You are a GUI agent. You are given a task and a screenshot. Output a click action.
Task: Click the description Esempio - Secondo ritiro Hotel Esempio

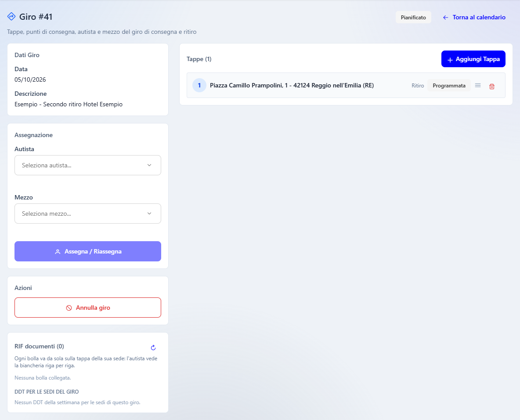[69, 104]
